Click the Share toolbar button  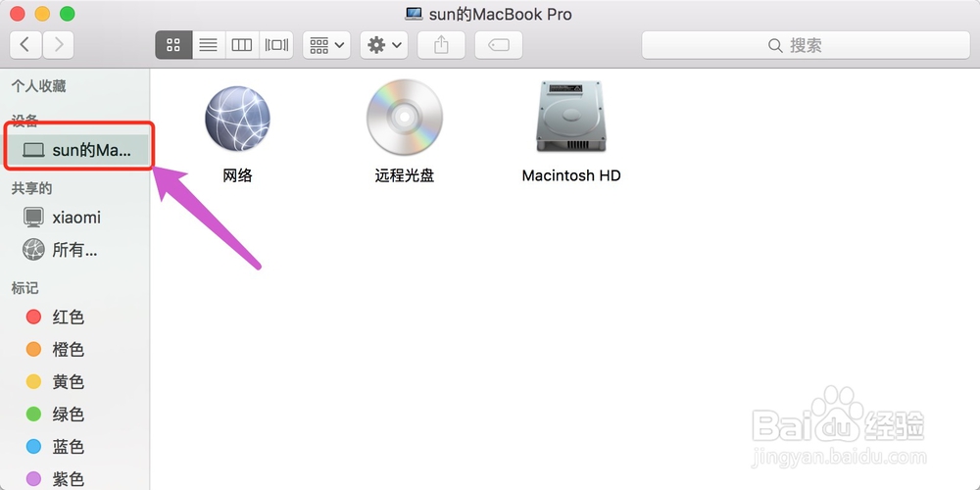point(441,45)
